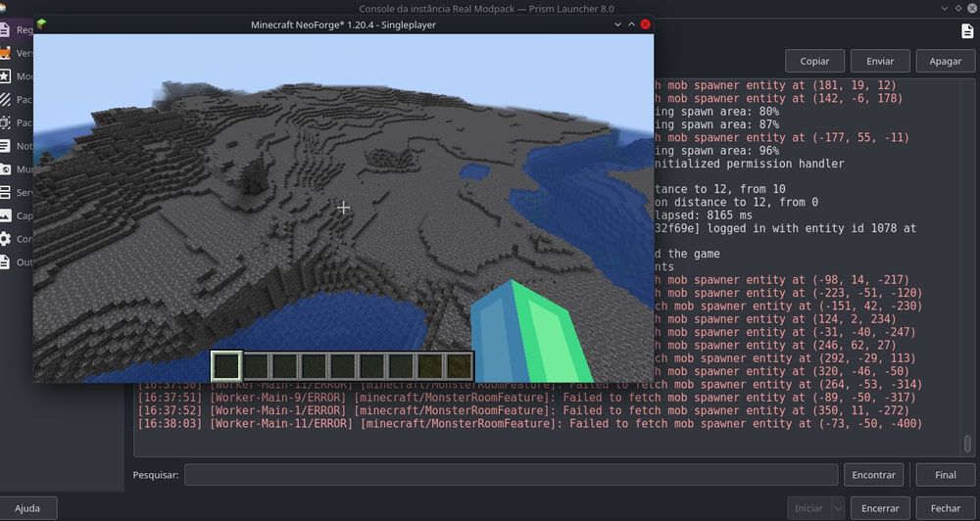Click log line 'spawn area: 87%'
980x521 pixels.
click(x=716, y=124)
